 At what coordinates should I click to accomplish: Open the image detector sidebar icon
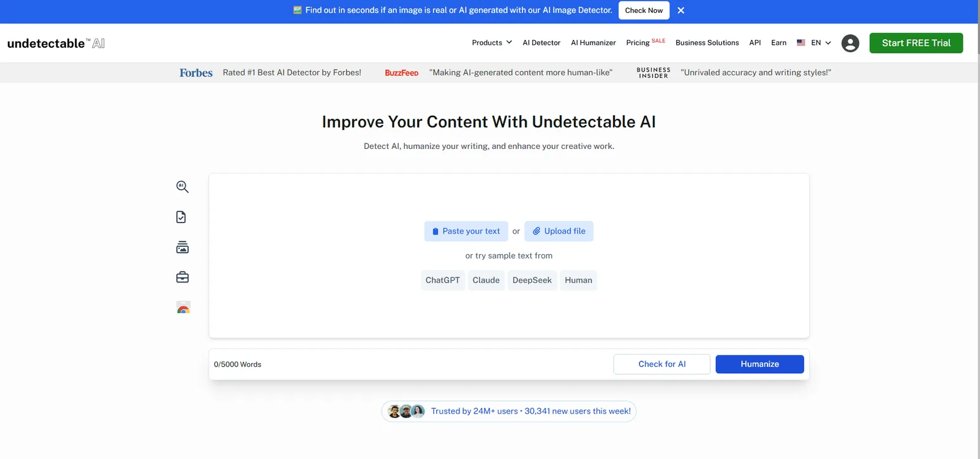pyautogui.click(x=183, y=247)
